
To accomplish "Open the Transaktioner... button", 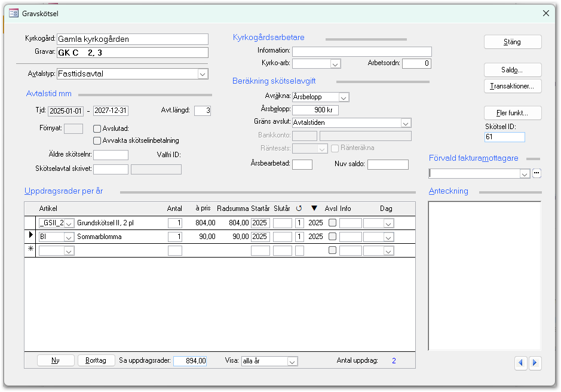I will click(513, 86).
